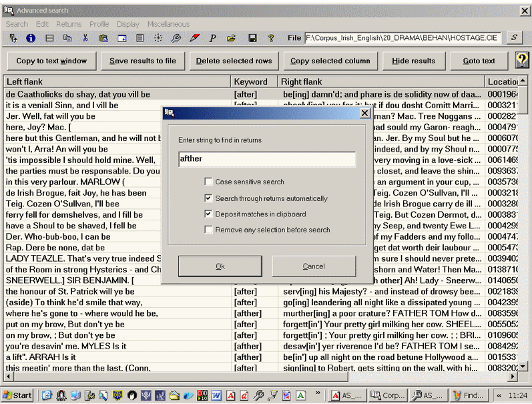This screenshot has height=404, width=532.
Task: Click the scissors cut icon
Action: 85,38
